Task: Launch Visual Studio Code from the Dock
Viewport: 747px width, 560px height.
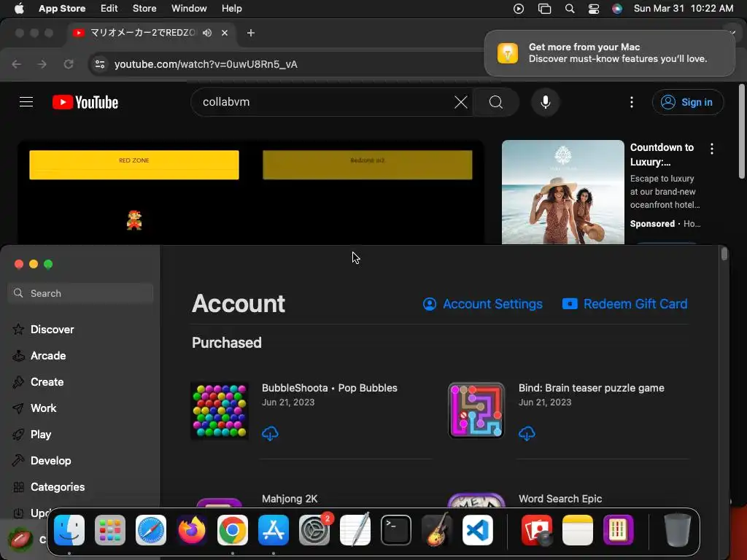Action: point(478,530)
